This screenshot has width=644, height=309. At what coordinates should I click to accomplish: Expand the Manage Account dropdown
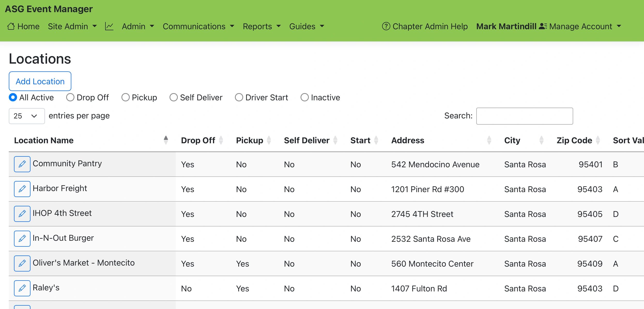tap(585, 26)
